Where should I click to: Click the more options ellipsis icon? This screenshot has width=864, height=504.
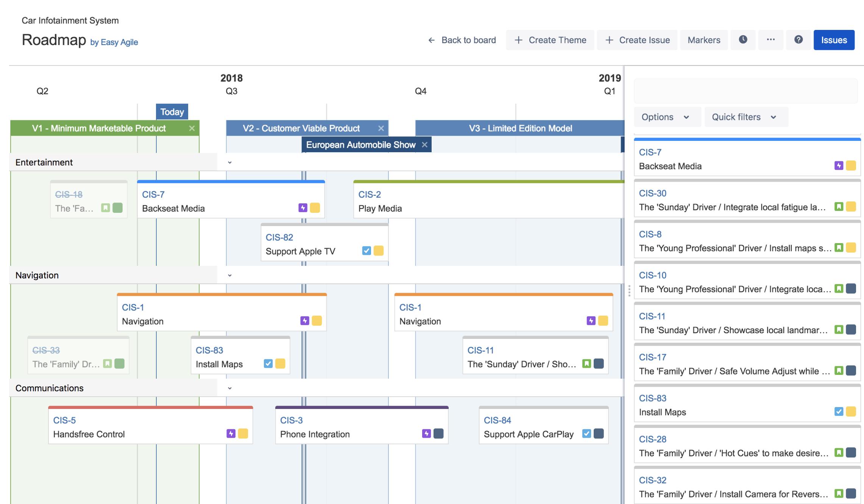[x=771, y=40]
